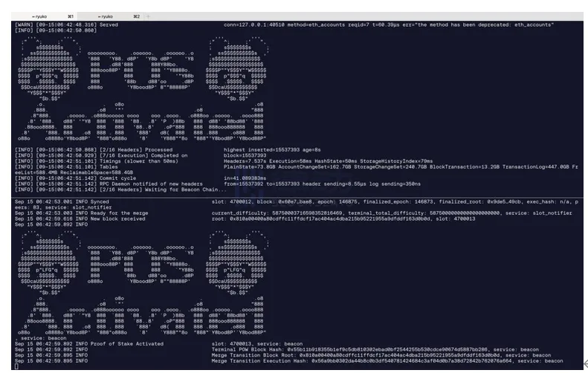Viewport: 588px width, 373px height.
Task: Click the cursor prompt at the bottom of lower pane
Action: pos(16,366)
